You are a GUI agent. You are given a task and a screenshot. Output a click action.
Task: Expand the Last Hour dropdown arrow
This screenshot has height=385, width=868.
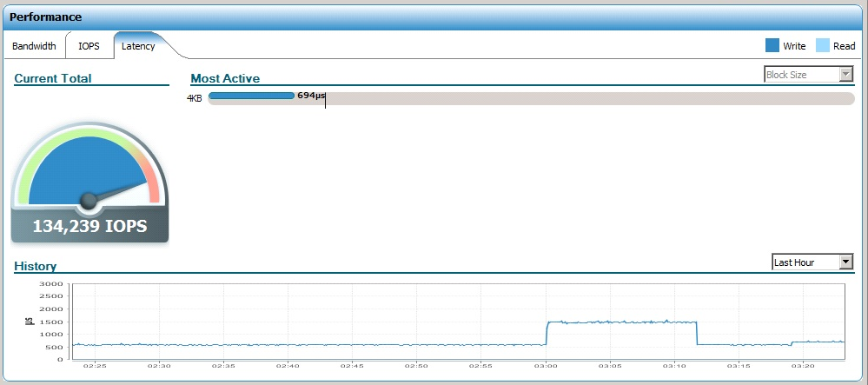[x=846, y=262]
